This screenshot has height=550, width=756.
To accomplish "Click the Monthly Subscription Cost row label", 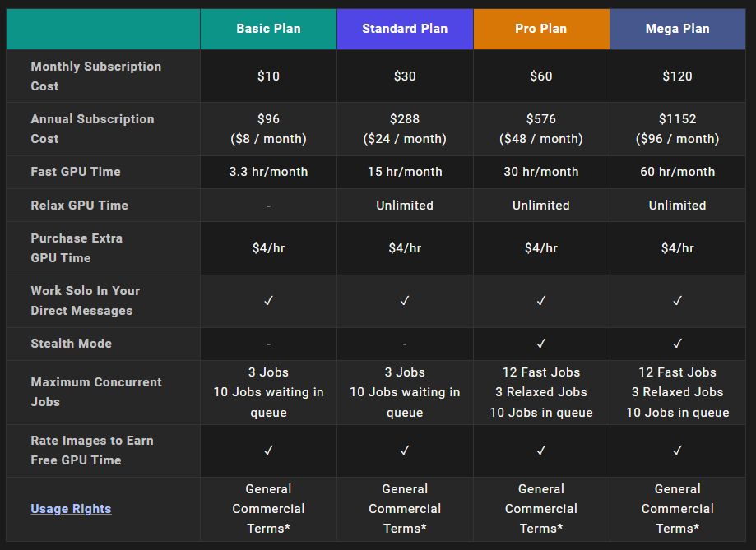I will click(96, 76).
